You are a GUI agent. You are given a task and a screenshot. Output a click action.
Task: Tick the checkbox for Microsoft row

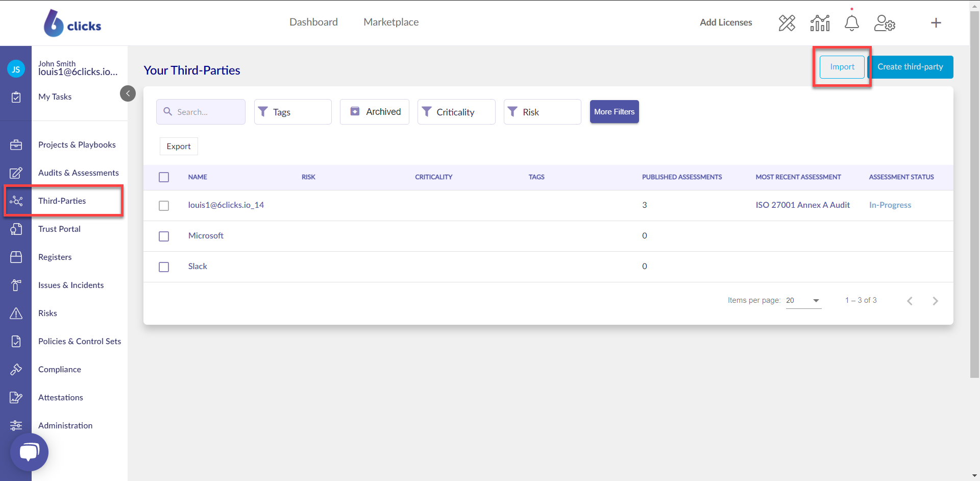164,236
